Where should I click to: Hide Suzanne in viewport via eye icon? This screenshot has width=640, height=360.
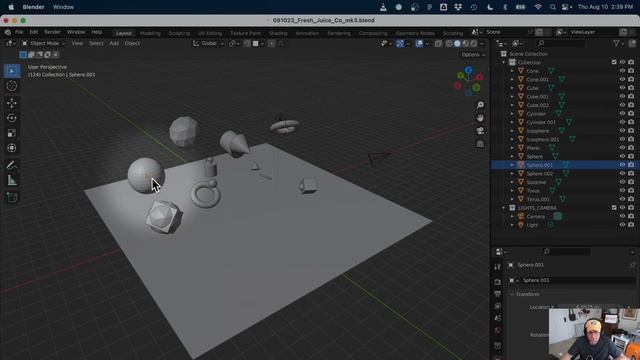click(x=622, y=182)
